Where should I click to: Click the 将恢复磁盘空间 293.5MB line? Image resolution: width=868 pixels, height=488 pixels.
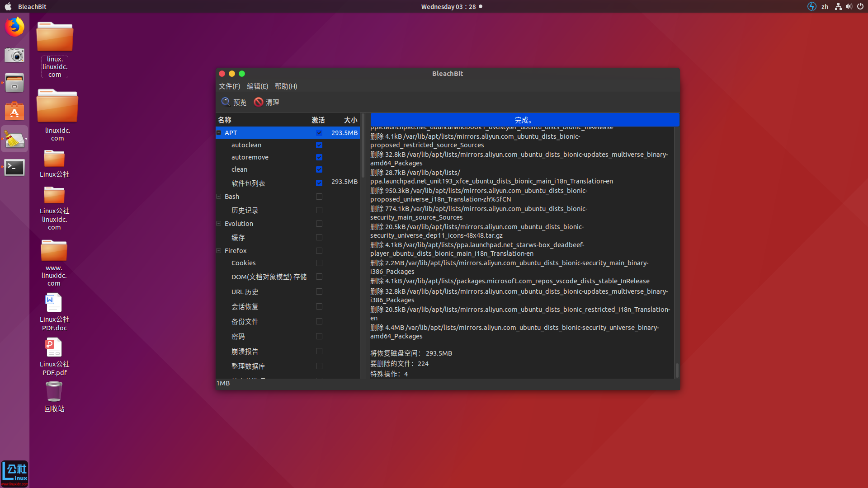pos(411,353)
